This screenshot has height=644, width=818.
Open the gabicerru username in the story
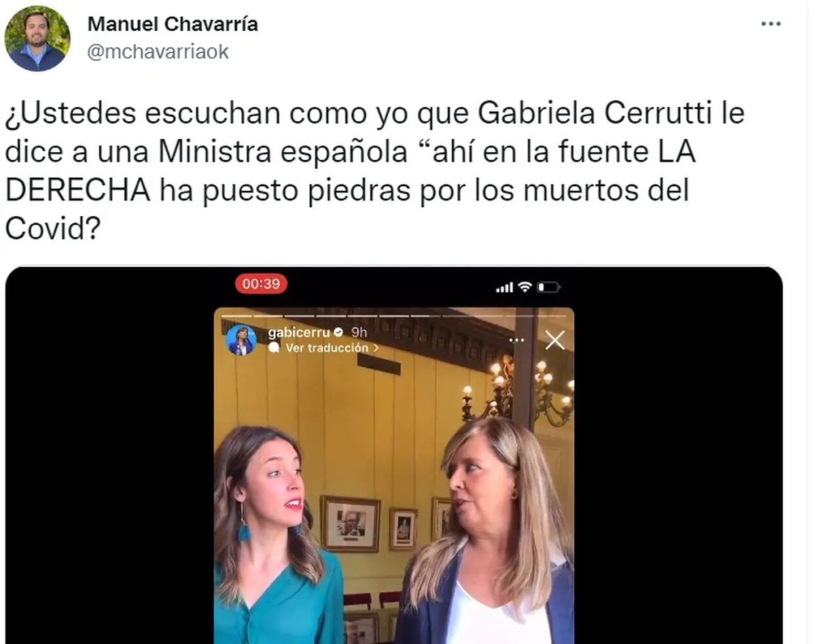[299, 332]
